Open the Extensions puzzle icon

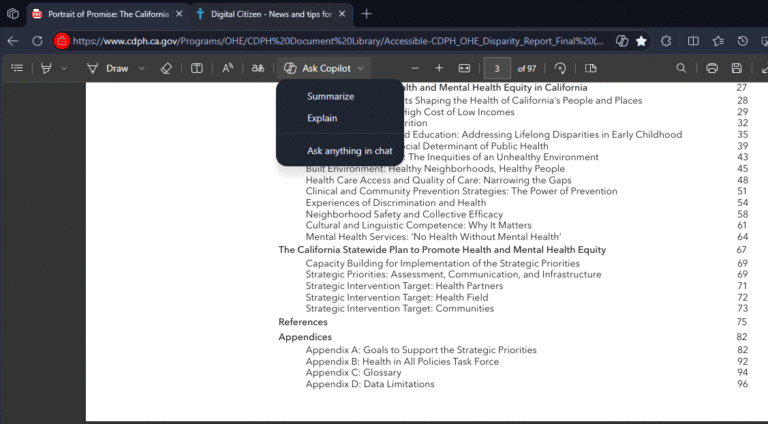pyautogui.click(x=666, y=41)
